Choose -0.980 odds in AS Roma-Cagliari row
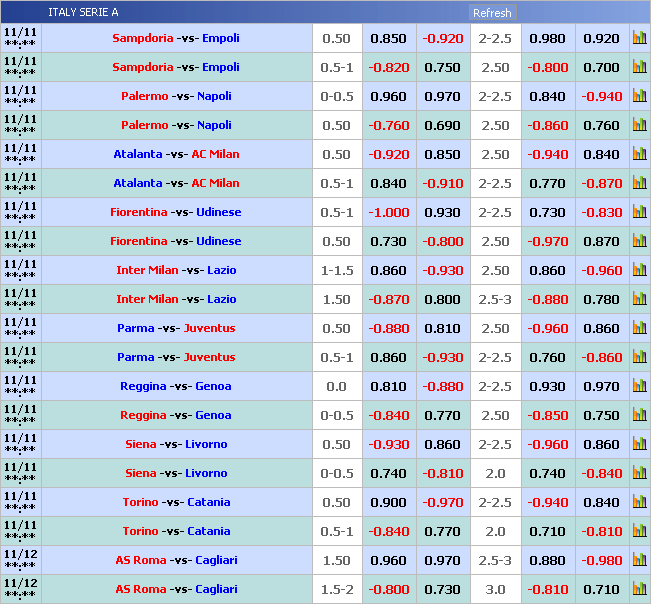 [x=602, y=561]
